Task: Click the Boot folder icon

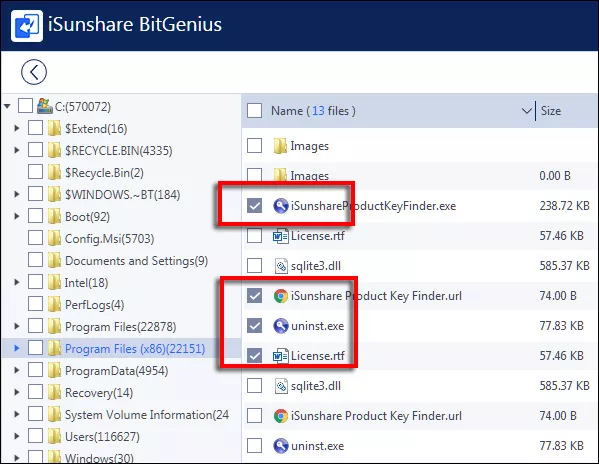Action: 54,216
